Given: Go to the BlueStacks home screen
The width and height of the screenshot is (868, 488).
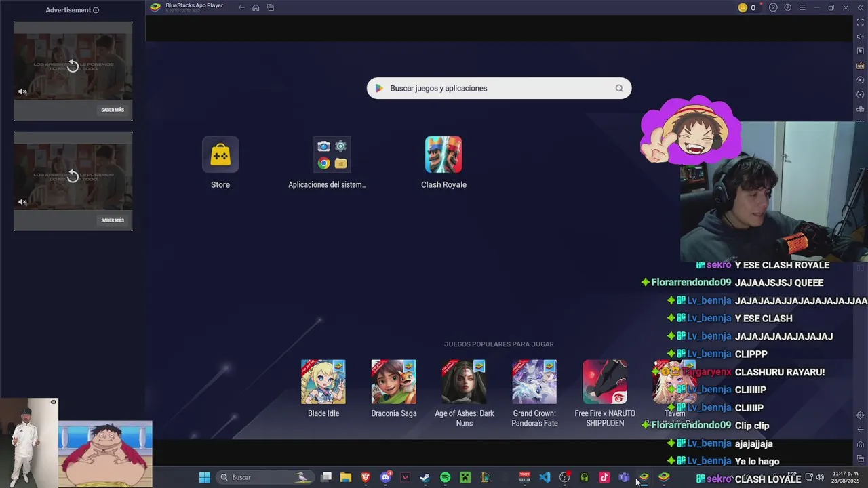Looking at the screenshot, I should click(256, 7).
